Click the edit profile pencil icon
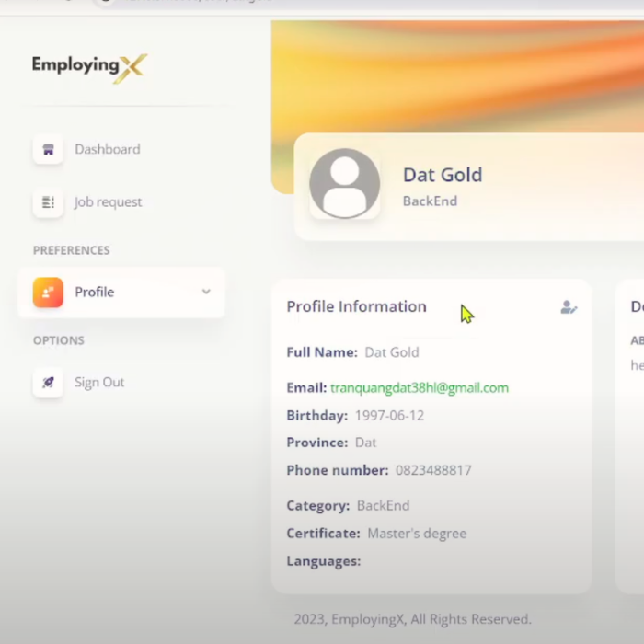 pos(569,307)
